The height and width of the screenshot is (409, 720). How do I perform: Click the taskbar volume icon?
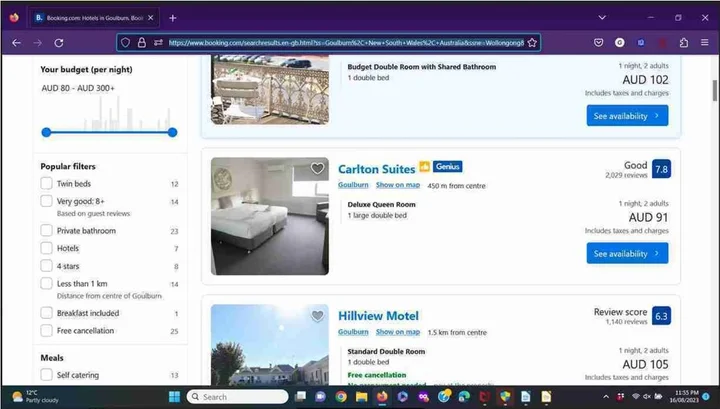click(x=647, y=397)
